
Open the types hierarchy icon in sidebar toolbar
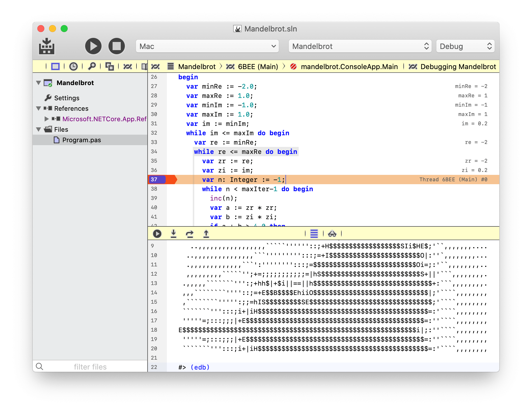pos(110,66)
